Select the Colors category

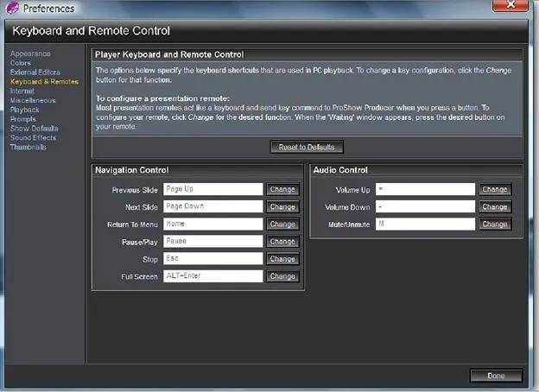pos(21,63)
